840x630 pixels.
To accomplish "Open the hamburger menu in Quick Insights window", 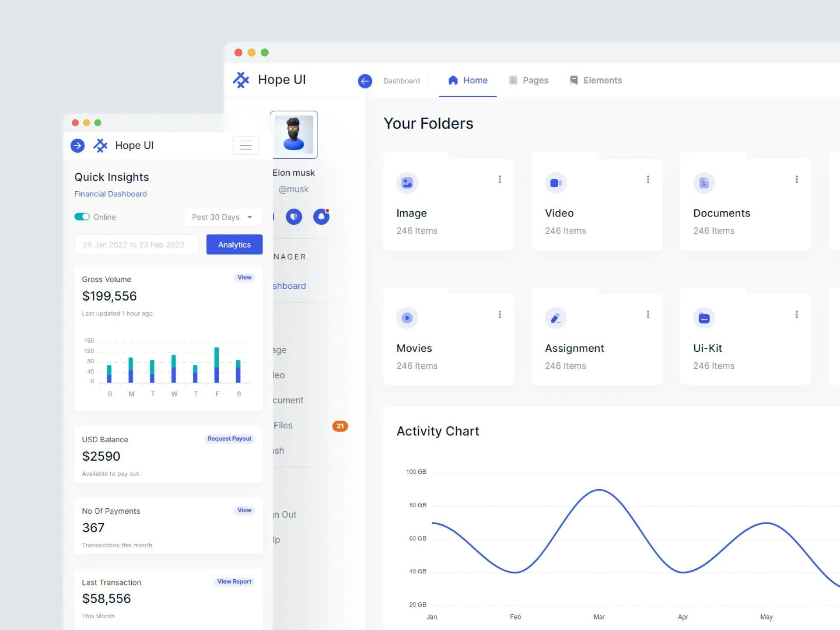I will click(246, 145).
